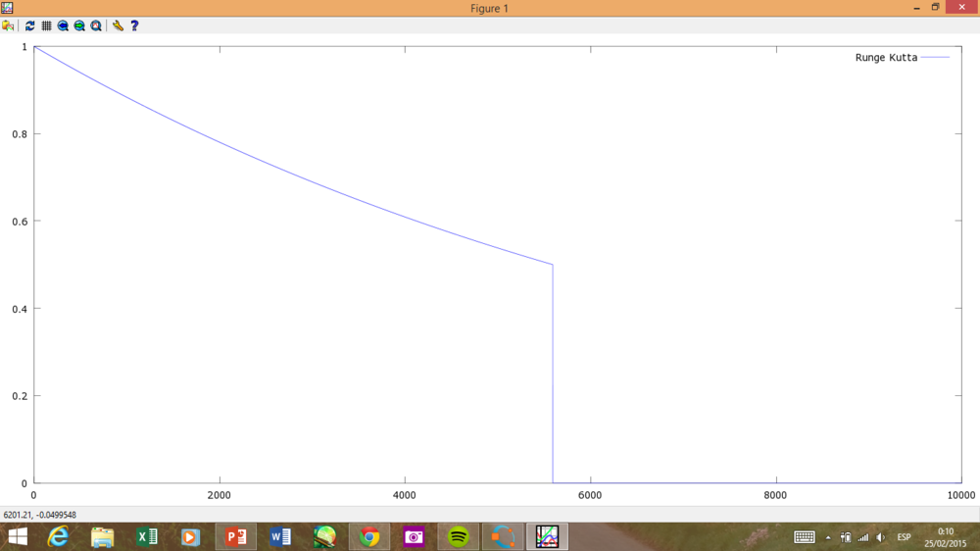Open help via the question mark icon
The width and height of the screenshot is (980, 551).
tap(134, 25)
